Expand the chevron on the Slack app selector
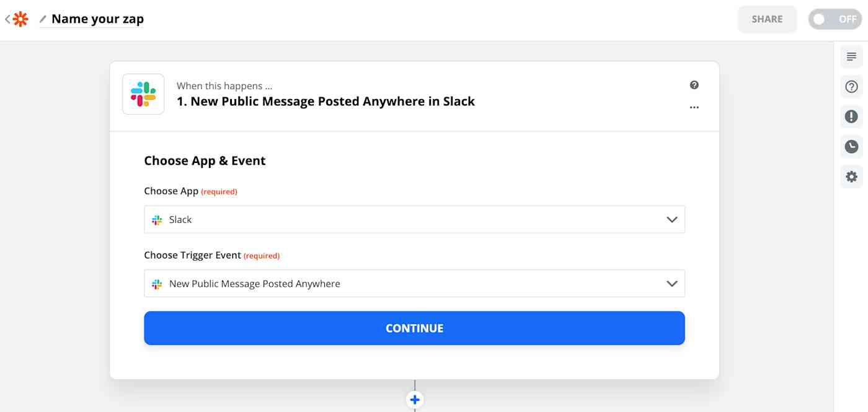The height and width of the screenshot is (412, 868). coord(671,219)
